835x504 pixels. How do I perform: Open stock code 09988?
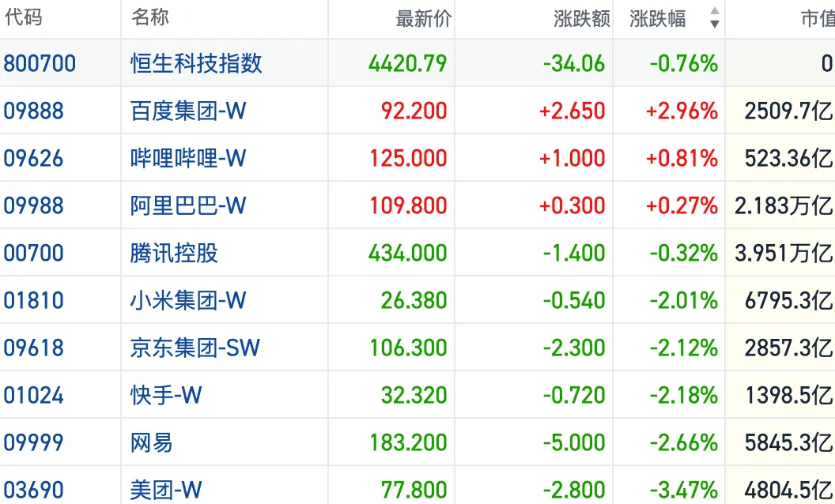33,206
